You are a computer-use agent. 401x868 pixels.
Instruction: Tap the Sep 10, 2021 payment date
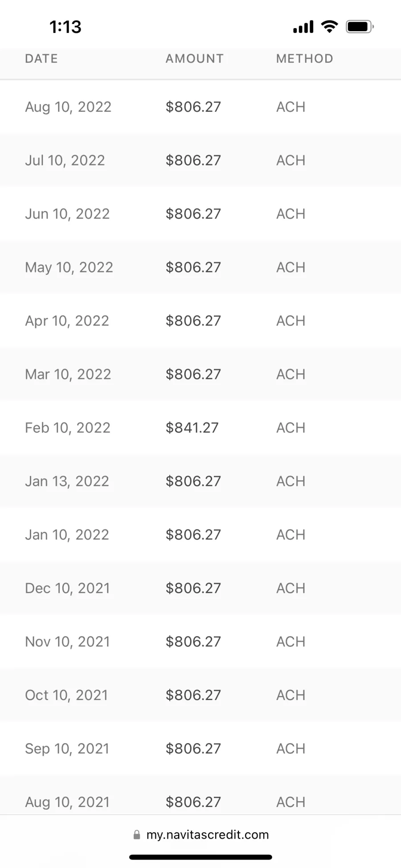[x=67, y=749]
